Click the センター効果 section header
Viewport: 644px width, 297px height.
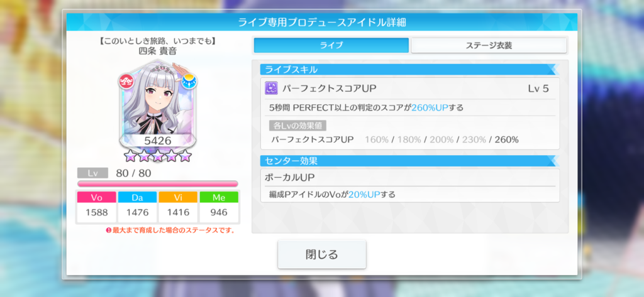[x=409, y=161]
